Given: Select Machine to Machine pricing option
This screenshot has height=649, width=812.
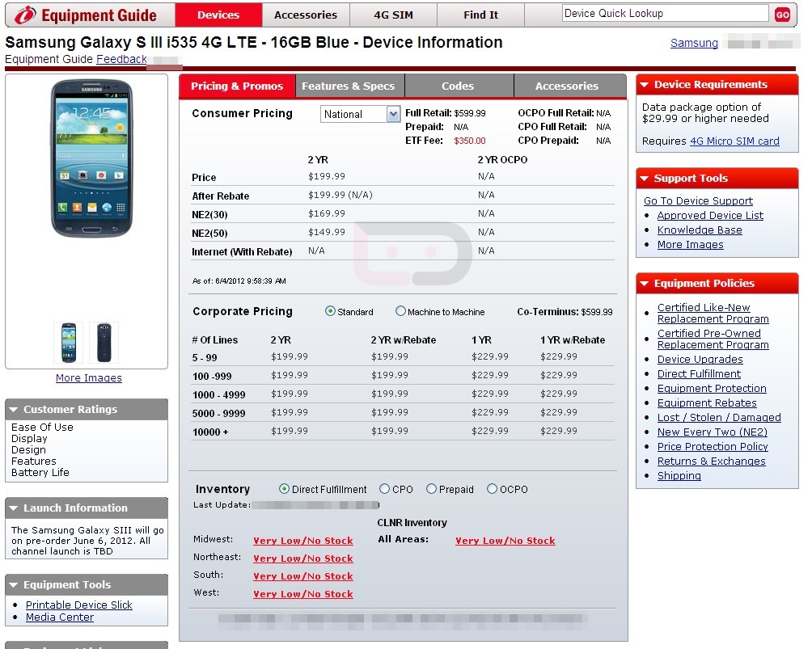Looking at the screenshot, I should pos(400,311).
